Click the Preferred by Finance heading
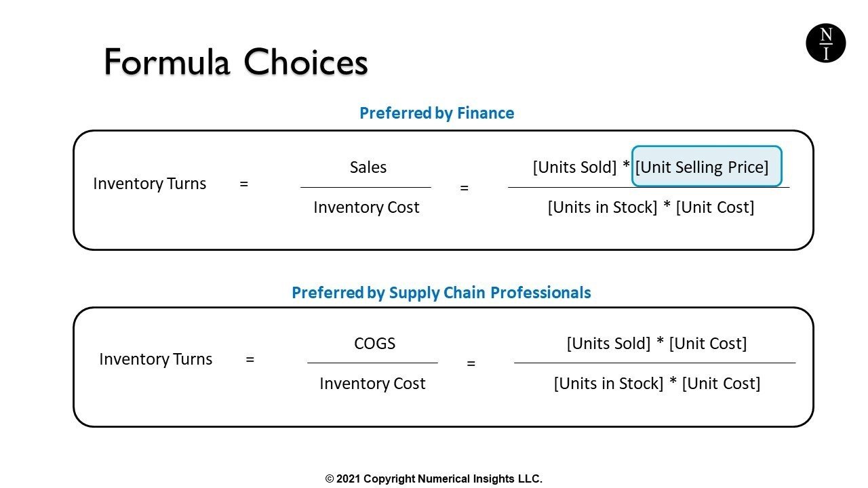The width and height of the screenshot is (868, 488). (x=437, y=113)
